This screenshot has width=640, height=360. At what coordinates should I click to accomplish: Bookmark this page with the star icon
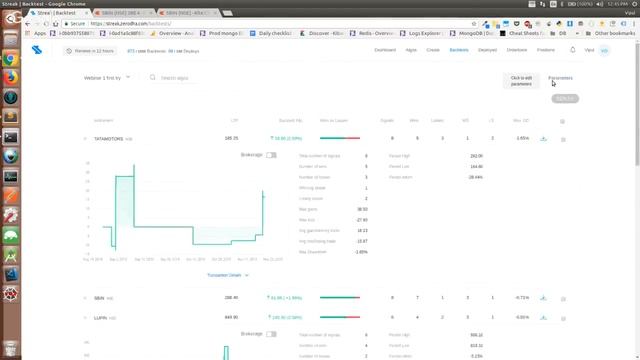click(474, 24)
